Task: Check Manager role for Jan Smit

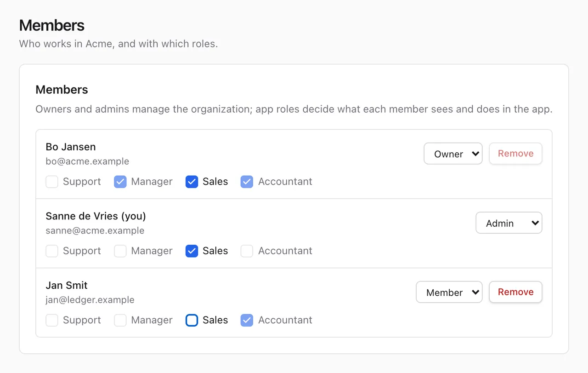Action: pyautogui.click(x=120, y=320)
